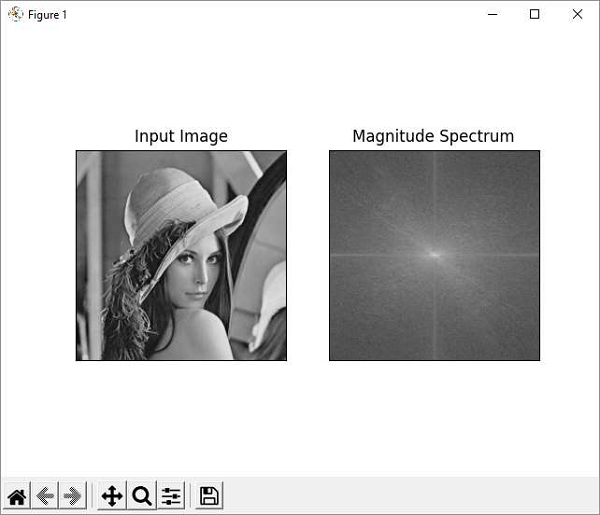Open the Configure subplots sliders icon

171,496
